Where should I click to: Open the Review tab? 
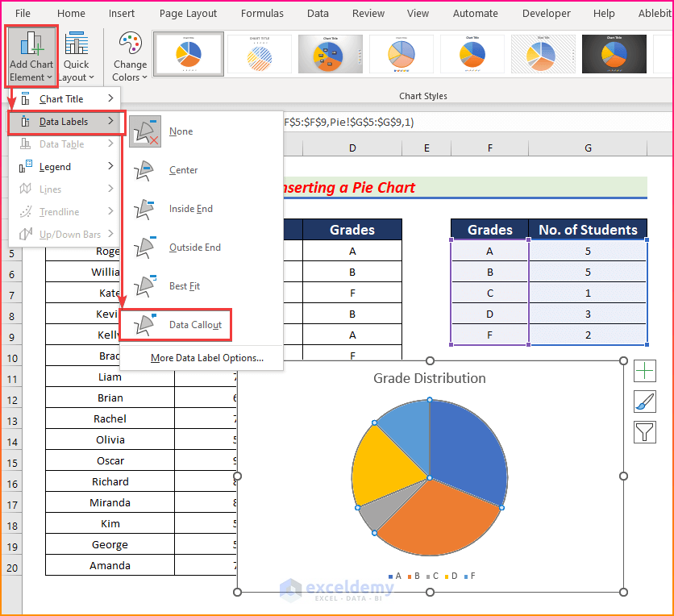pyautogui.click(x=368, y=14)
